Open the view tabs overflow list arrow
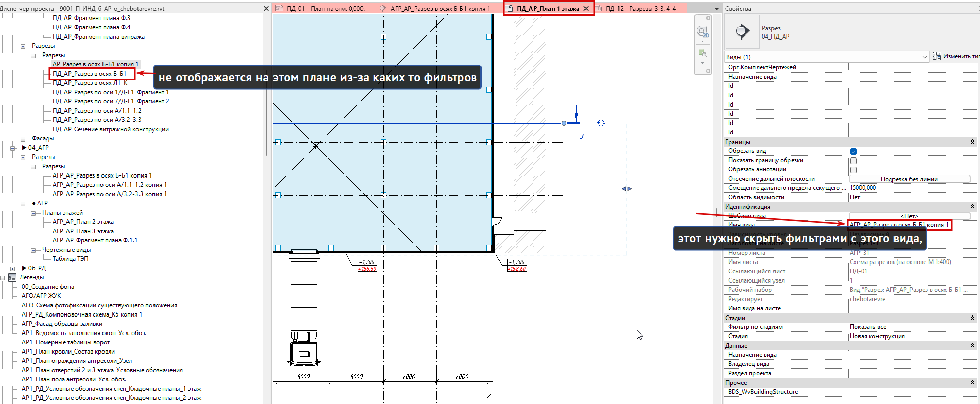980x404 pixels. (716, 9)
